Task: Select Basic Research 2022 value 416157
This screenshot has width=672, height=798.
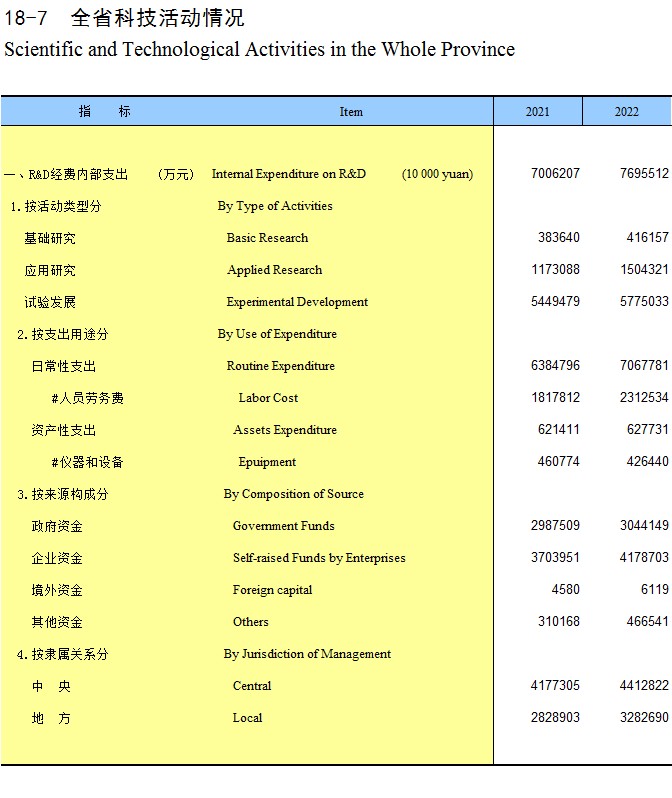Action: pos(648,238)
